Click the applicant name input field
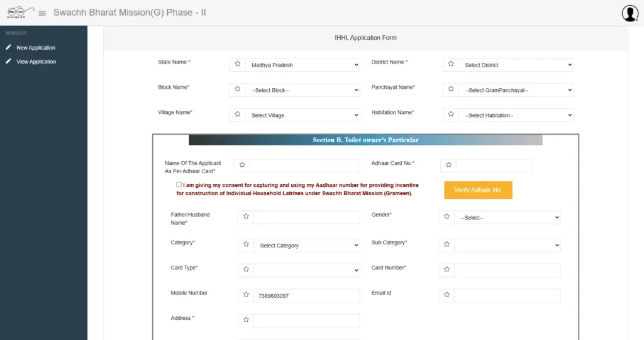The image size is (644, 340). coord(305,166)
